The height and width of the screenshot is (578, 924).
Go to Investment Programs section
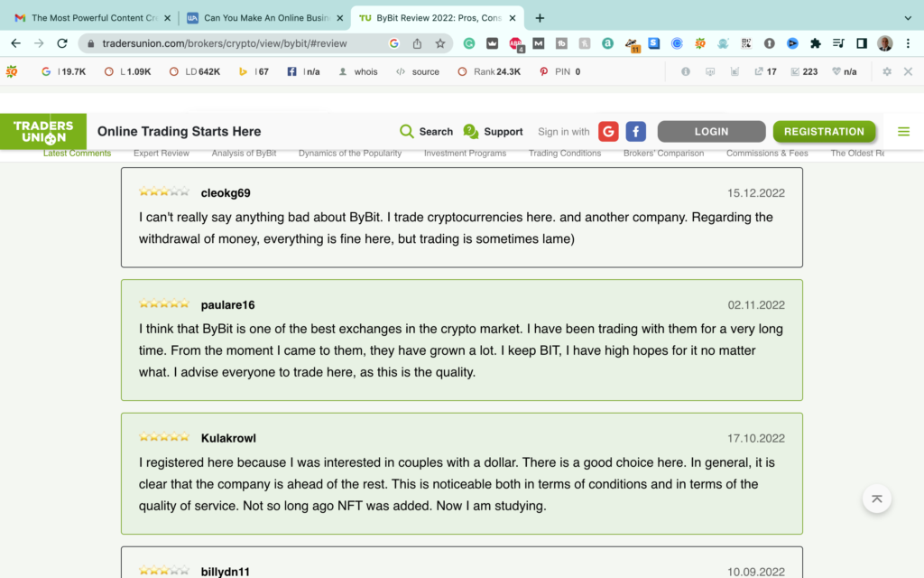pyautogui.click(x=465, y=154)
